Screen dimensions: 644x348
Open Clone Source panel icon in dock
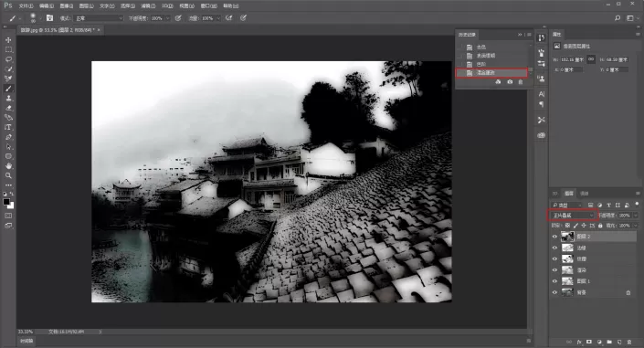pyautogui.click(x=542, y=79)
